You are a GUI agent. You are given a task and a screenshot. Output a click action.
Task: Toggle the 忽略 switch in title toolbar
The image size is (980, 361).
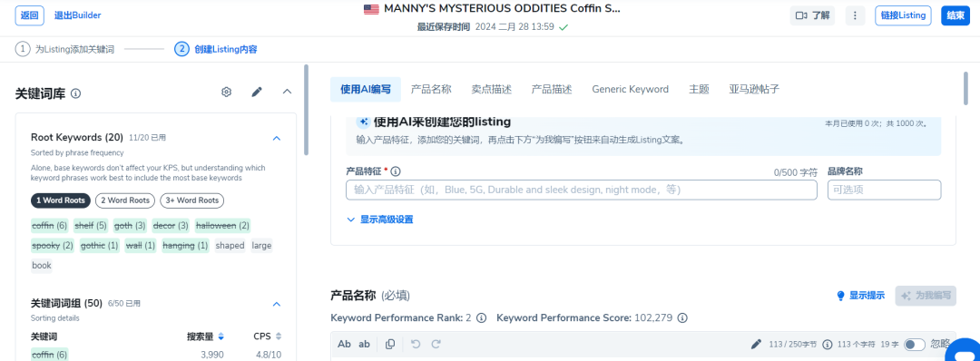(915, 344)
